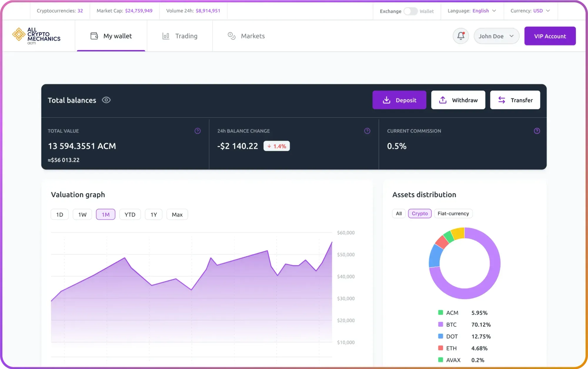The image size is (588, 369).
Task: Open Total Value help question icon
Action: click(198, 131)
